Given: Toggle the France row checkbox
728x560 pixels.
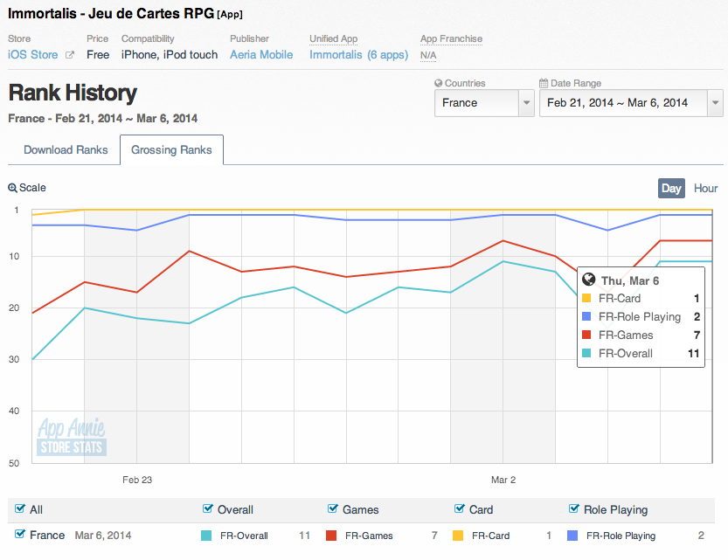Looking at the screenshot, I should click(20, 534).
